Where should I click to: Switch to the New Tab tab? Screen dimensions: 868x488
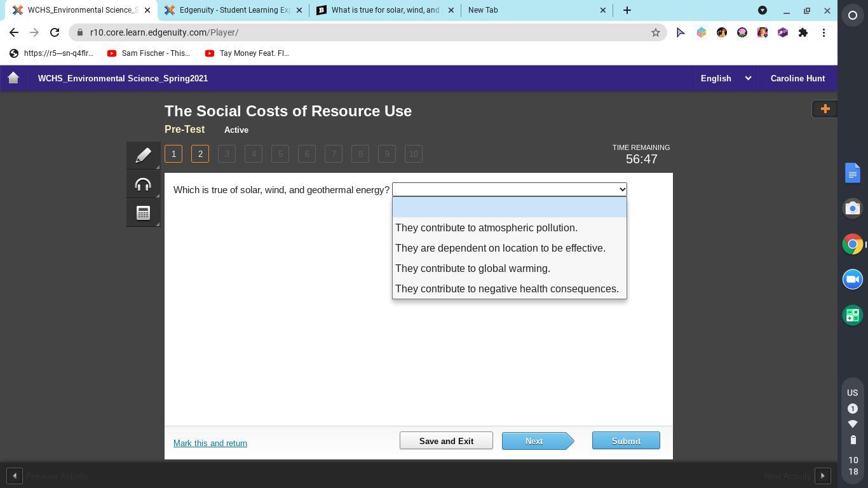coord(538,10)
